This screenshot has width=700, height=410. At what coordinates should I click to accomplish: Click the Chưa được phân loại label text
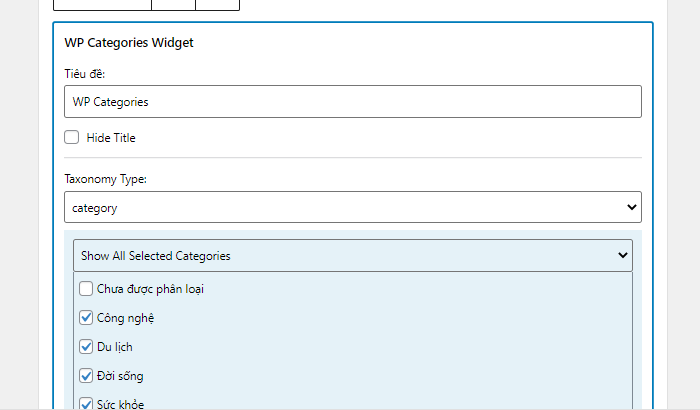point(150,289)
